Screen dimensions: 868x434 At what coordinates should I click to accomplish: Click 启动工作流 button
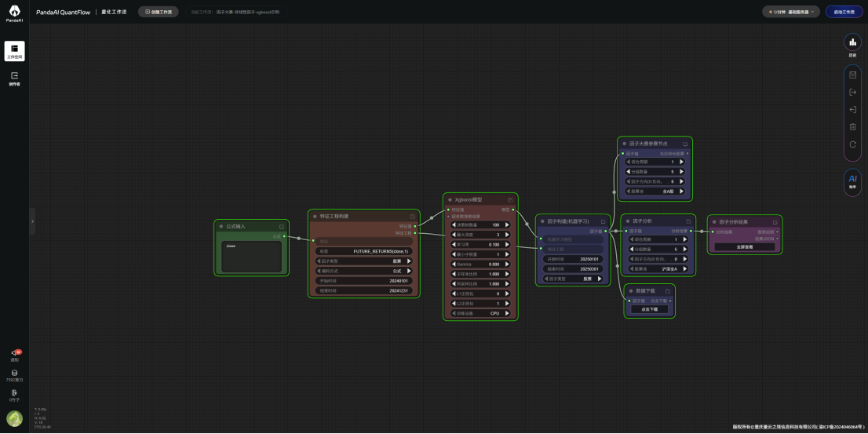pos(844,12)
